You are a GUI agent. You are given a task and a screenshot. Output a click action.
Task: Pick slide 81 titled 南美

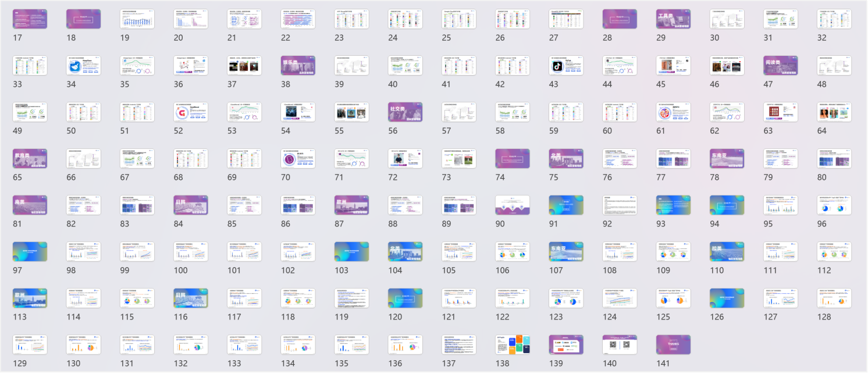click(x=30, y=205)
